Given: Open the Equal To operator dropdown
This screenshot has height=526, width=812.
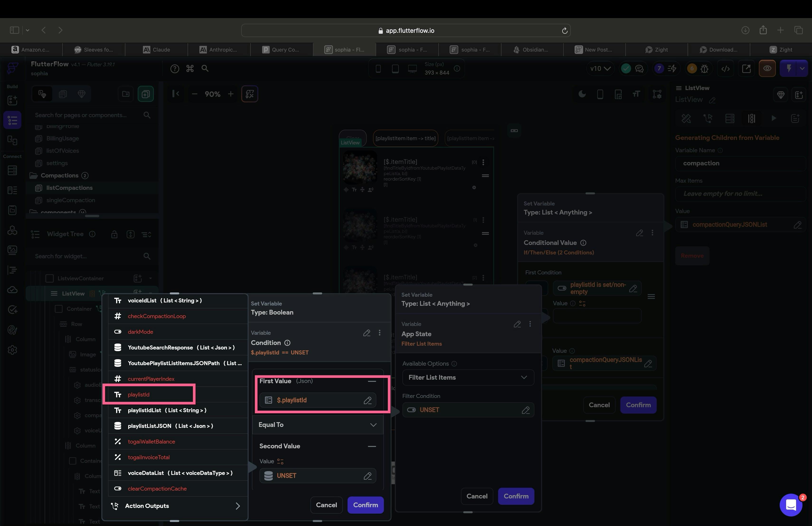Looking at the screenshot, I should 317,425.
